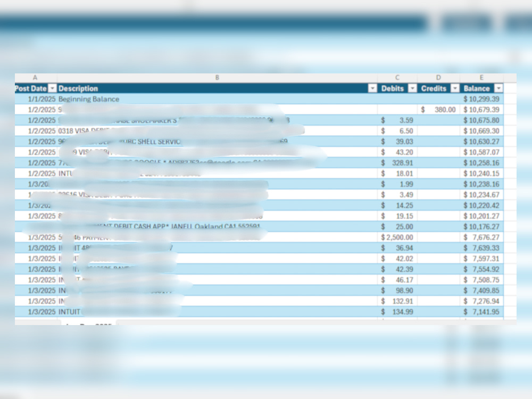Select the 39.03 debit cell
The height and width of the screenshot is (399, 532).
(x=397, y=142)
